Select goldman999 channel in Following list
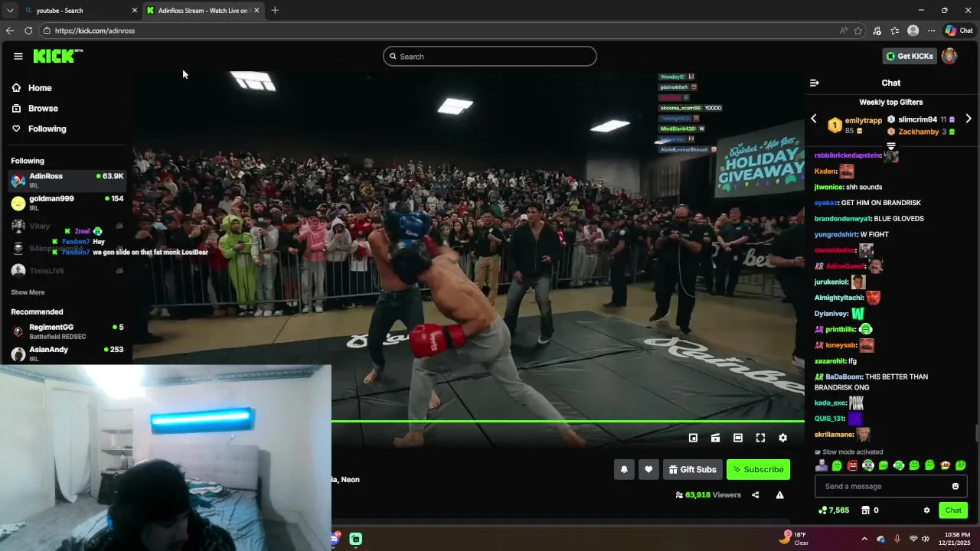The width and height of the screenshot is (980, 551). pos(67,202)
